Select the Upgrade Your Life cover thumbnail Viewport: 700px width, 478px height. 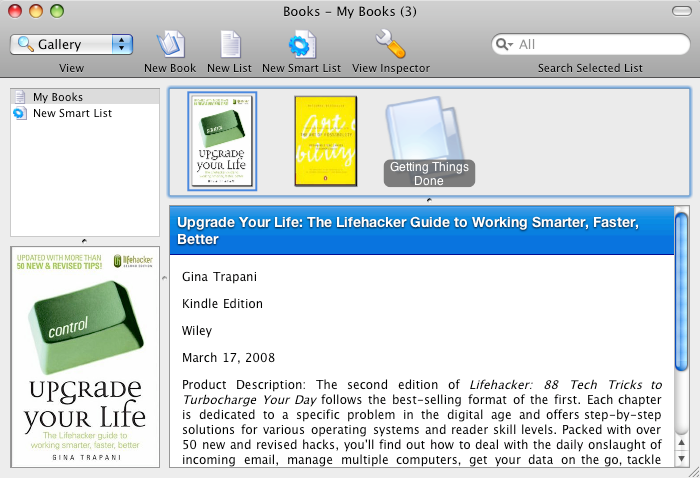(x=222, y=141)
